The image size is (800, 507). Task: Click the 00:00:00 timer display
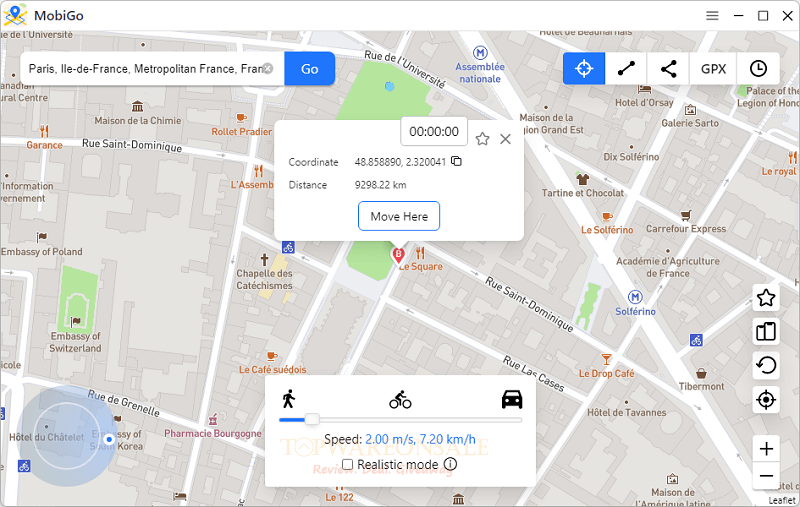coord(434,132)
